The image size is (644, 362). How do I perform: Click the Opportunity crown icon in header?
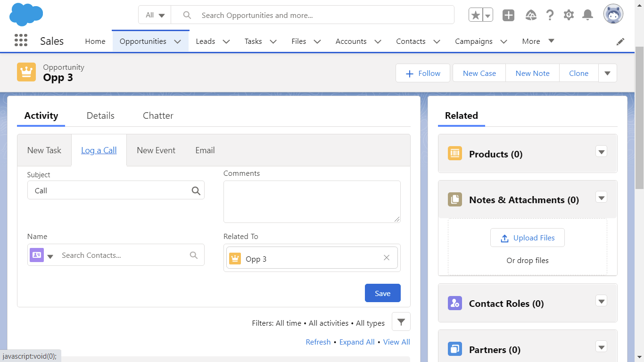26,73
